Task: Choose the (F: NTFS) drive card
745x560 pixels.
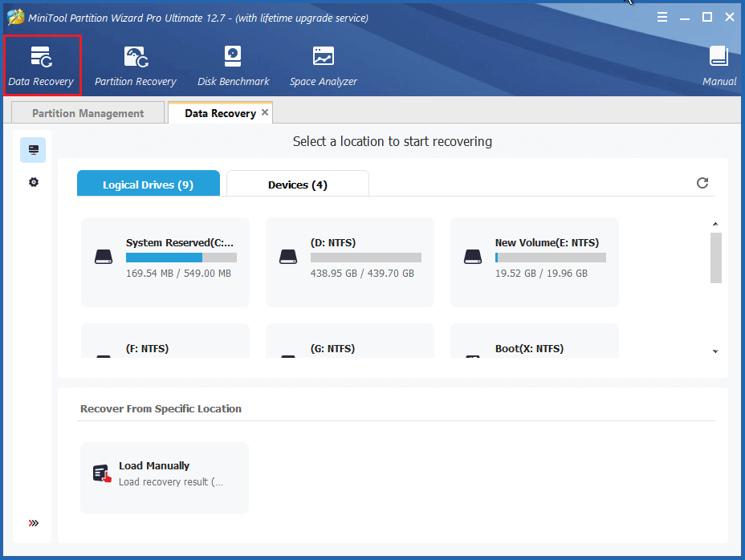Action: [x=165, y=341]
